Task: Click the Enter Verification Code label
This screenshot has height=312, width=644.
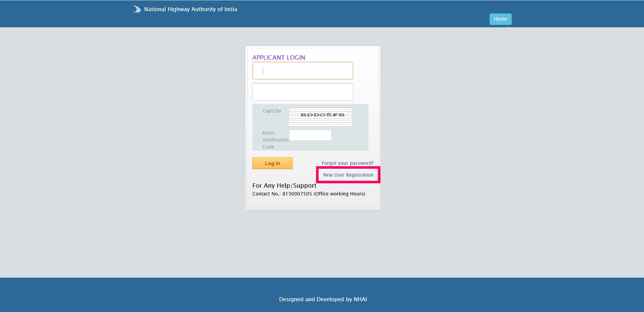Action: click(275, 139)
